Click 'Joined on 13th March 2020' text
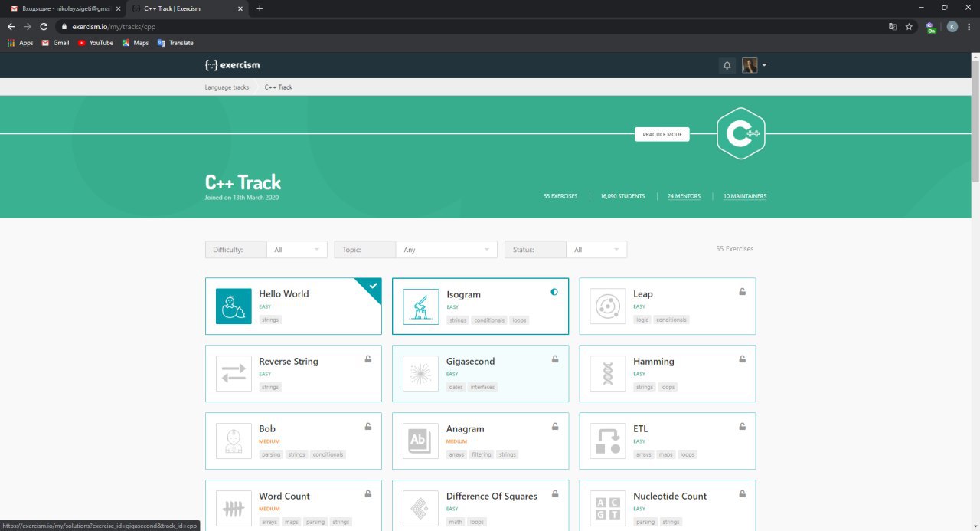This screenshot has width=980, height=531. pos(241,198)
